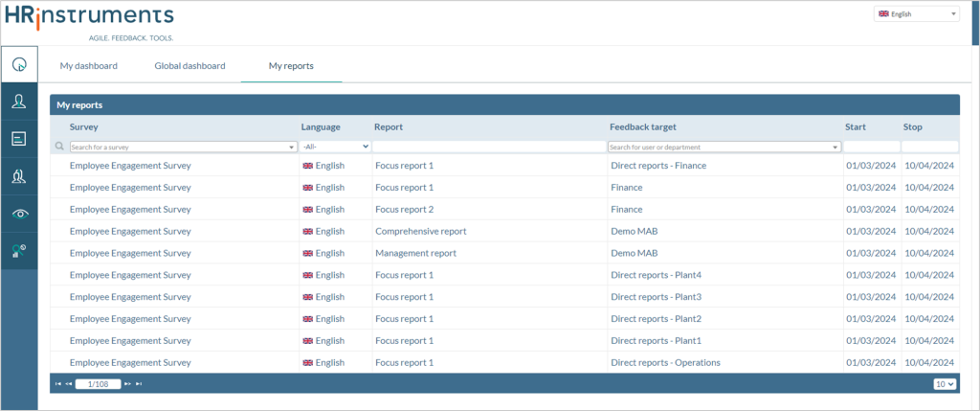
Task: Sort by the Stop column header
Action: coord(912,127)
